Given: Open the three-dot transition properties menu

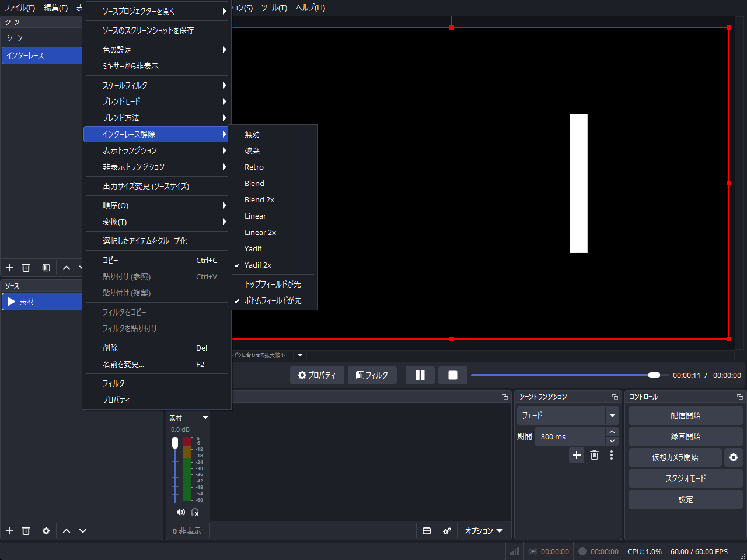Looking at the screenshot, I should click(612, 455).
